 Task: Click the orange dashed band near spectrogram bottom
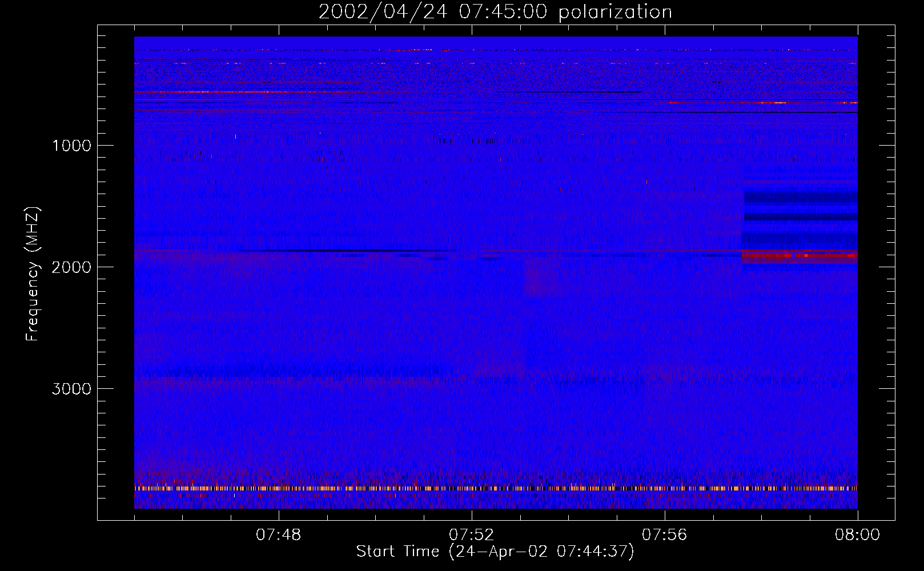(x=496, y=488)
